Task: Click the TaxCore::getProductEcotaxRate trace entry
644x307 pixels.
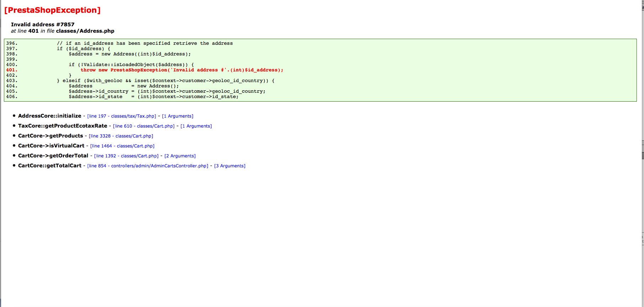Action: click(63, 126)
